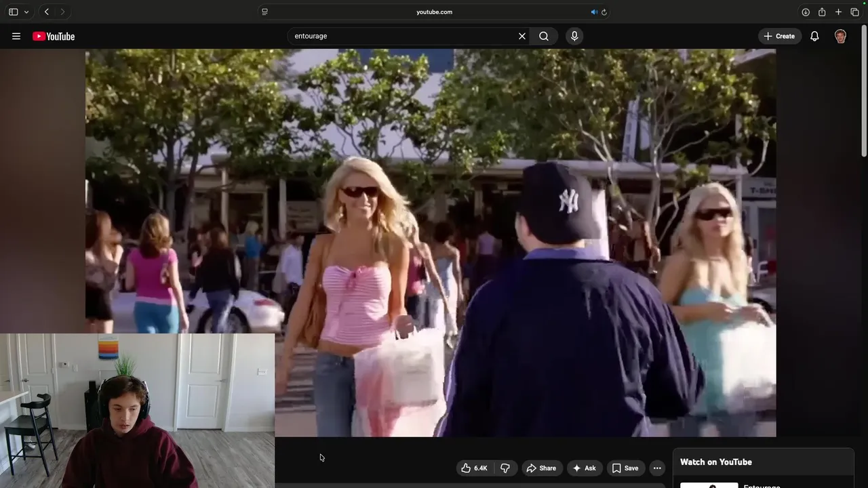Screen dimensions: 868x488
Task: Clear the search text with the X
Action: pos(522,36)
